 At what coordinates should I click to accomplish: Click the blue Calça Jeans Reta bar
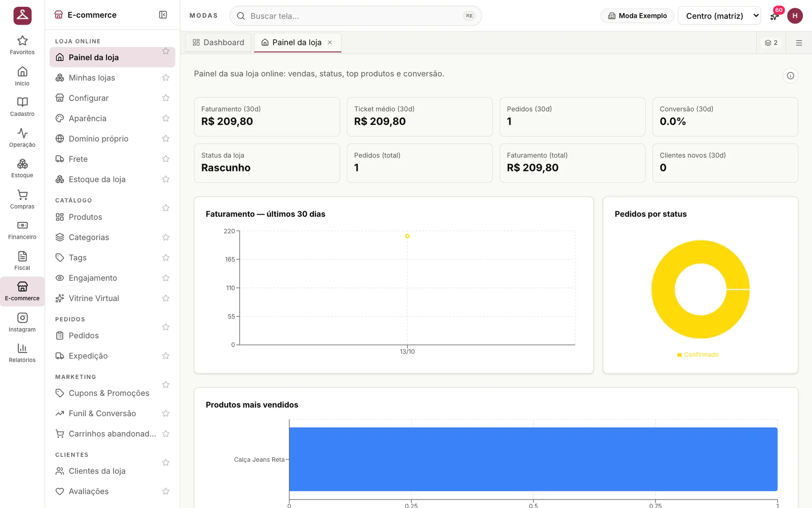pos(533,459)
